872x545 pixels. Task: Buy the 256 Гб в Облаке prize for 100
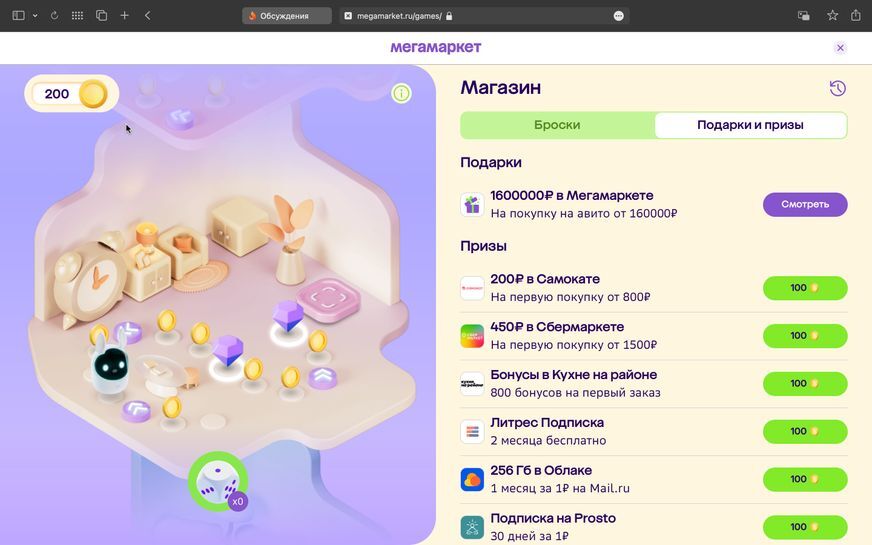(x=805, y=479)
